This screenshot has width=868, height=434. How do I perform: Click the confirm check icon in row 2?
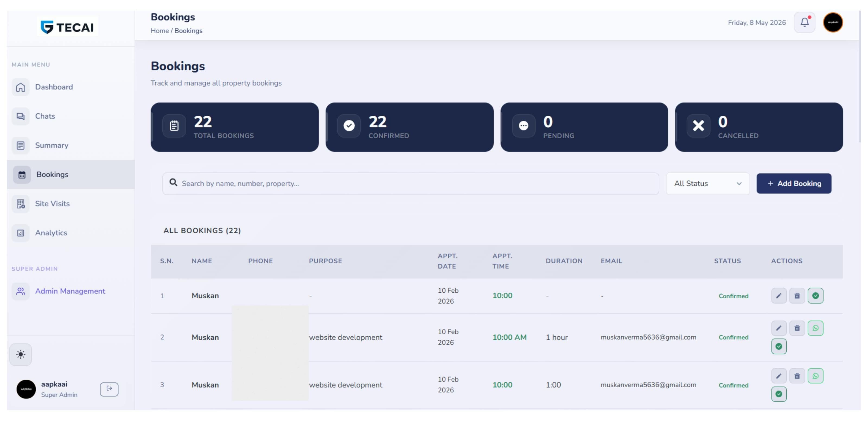coord(779,346)
